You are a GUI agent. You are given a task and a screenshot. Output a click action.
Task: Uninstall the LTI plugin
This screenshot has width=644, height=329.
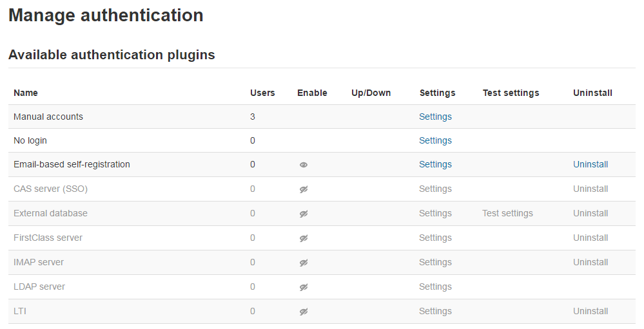(x=590, y=311)
